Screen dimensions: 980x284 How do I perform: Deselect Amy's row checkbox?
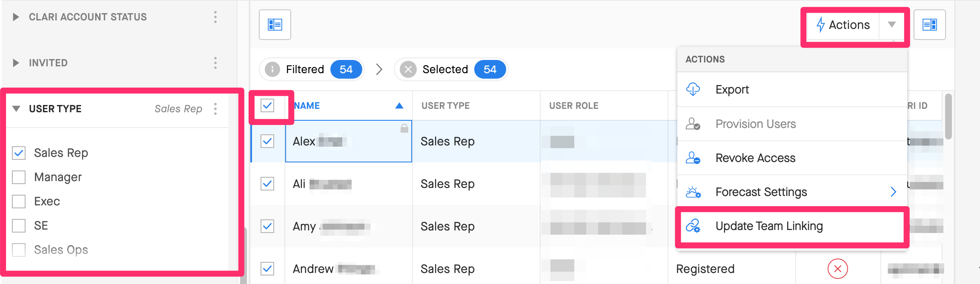[x=267, y=226]
